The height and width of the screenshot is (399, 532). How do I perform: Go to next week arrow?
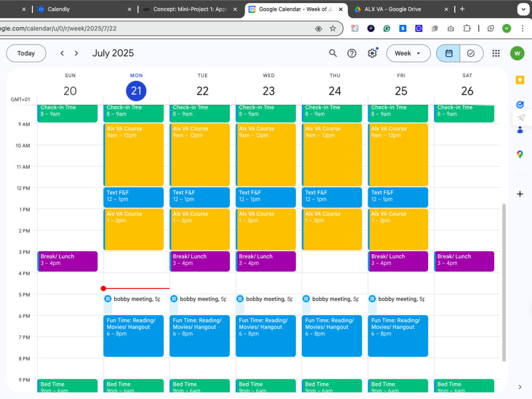76,53
